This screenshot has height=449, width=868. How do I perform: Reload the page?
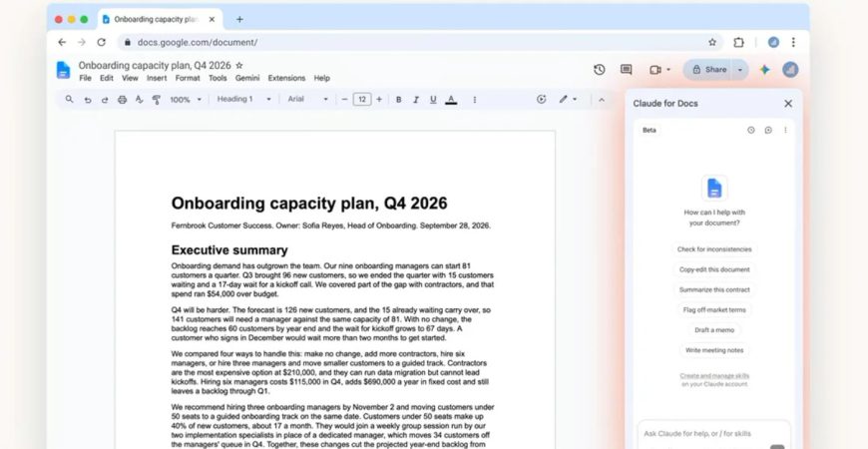[x=102, y=42]
